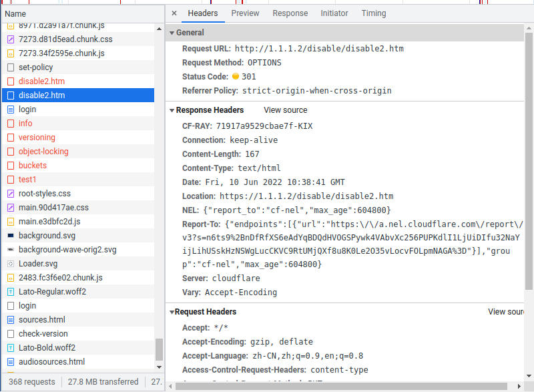Click the headers panel vertical scrollbar thumb
This screenshot has height=392, width=534.
[529, 162]
